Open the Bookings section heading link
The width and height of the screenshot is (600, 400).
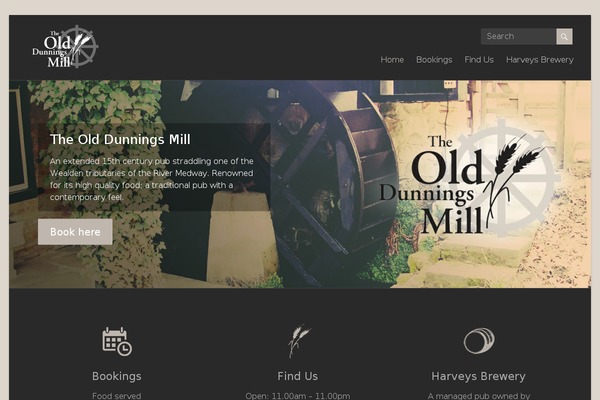[117, 376]
